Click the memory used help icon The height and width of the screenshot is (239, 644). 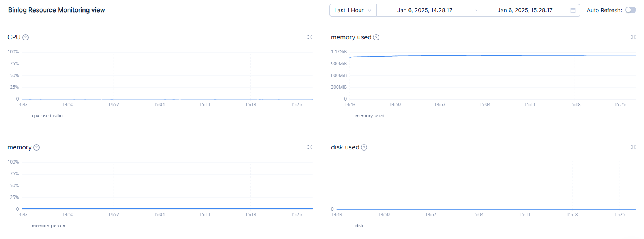pos(376,37)
